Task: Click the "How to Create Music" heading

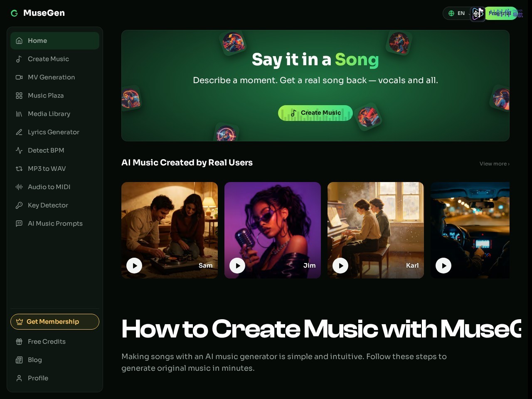Action: [x=321, y=329]
